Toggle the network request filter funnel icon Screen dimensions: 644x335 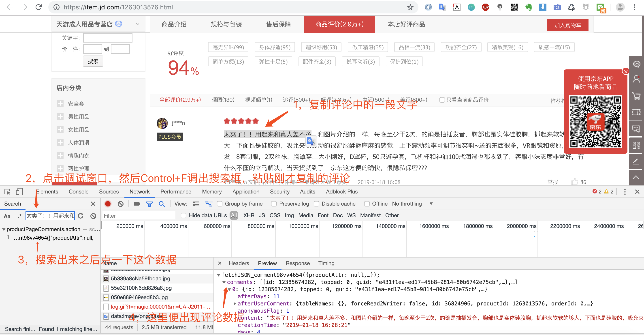149,204
